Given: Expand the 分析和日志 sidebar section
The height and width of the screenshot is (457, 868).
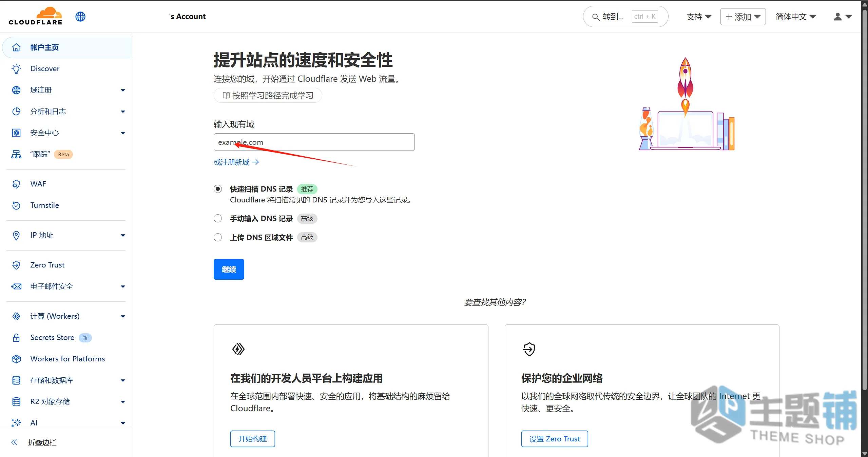Looking at the screenshot, I should tap(123, 112).
